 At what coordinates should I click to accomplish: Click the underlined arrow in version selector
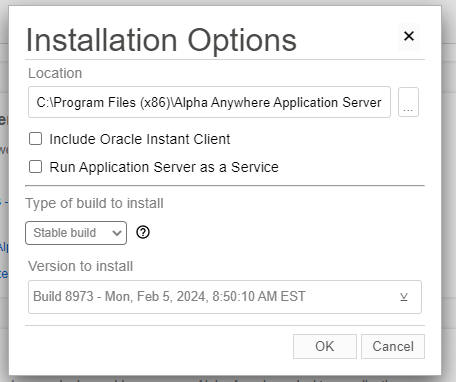click(x=404, y=297)
